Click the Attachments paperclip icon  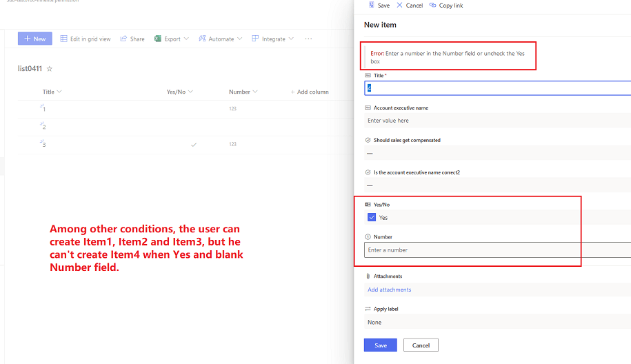tap(368, 276)
